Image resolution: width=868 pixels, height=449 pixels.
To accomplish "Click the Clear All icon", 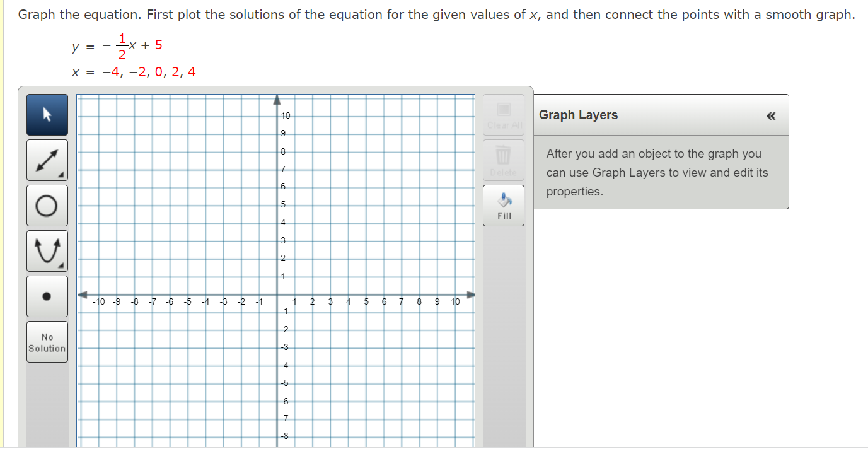I will (x=503, y=108).
